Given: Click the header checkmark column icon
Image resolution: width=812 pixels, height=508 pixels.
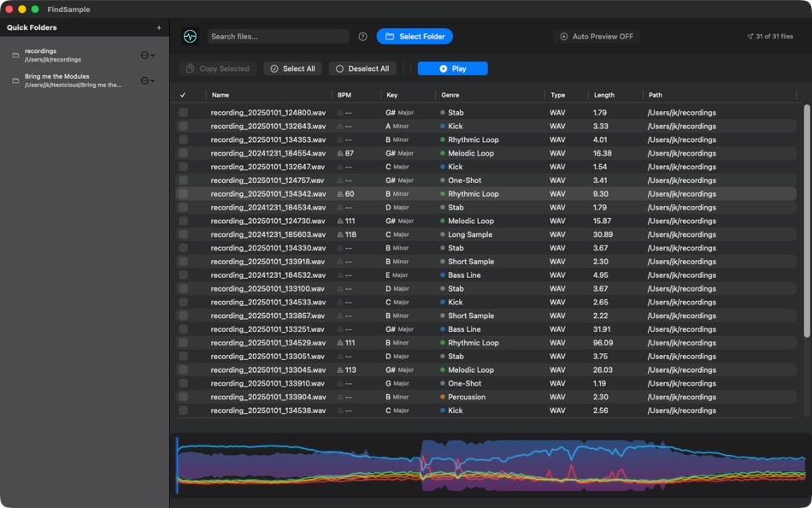Looking at the screenshot, I should click(183, 95).
